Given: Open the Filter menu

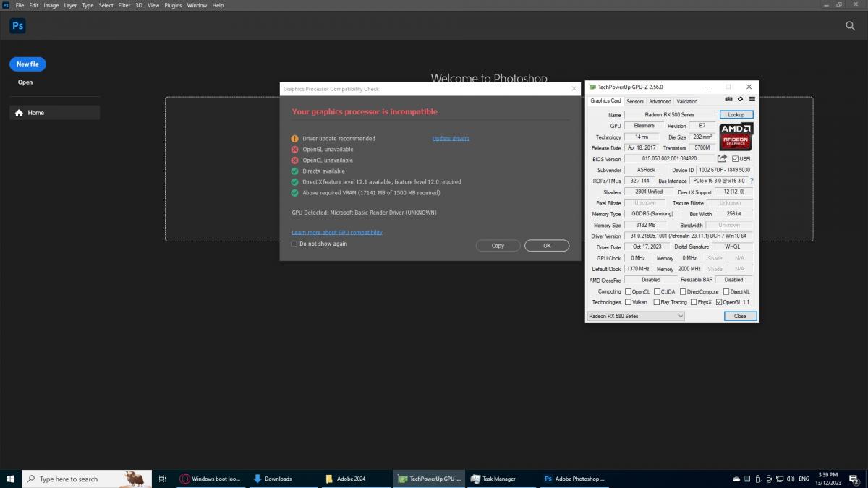Looking at the screenshot, I should 124,5.
